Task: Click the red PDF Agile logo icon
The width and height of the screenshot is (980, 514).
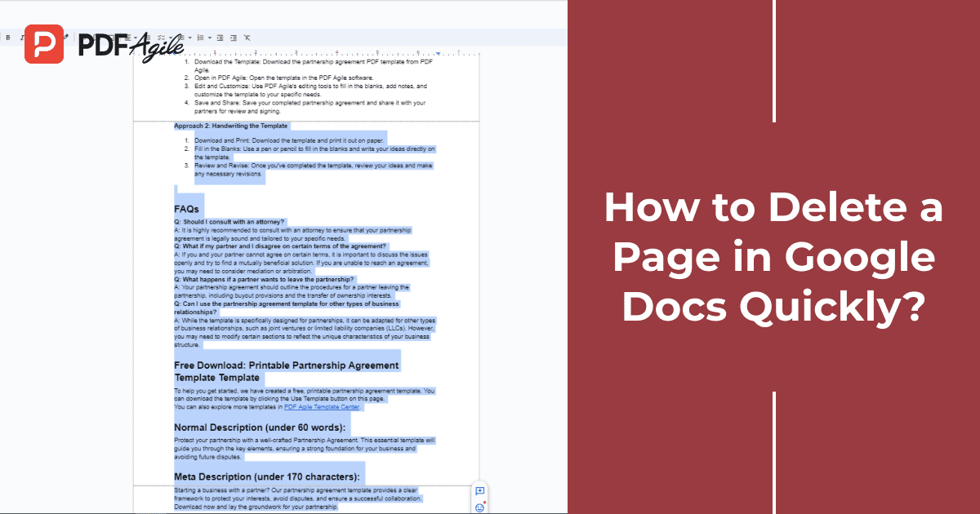Action: pyautogui.click(x=44, y=44)
